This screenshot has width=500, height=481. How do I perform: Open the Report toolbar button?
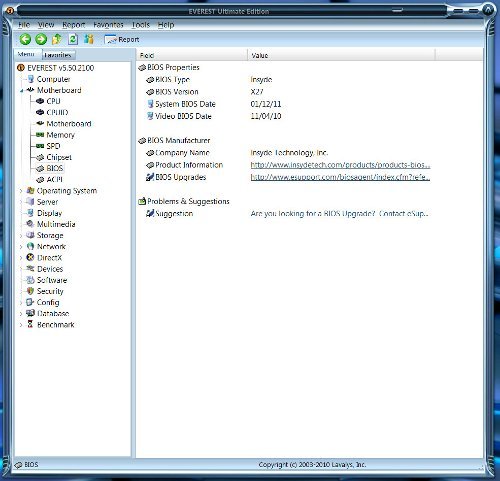click(x=122, y=40)
